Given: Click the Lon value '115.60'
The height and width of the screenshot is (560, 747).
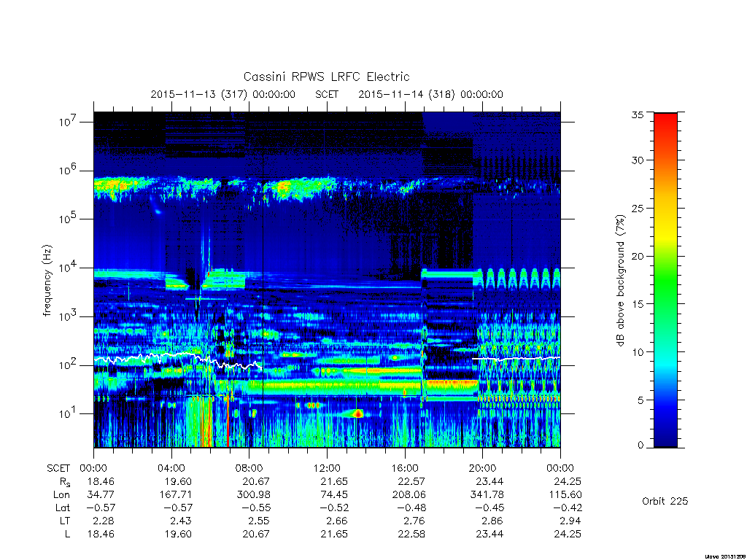Looking at the screenshot, I should (x=565, y=495).
